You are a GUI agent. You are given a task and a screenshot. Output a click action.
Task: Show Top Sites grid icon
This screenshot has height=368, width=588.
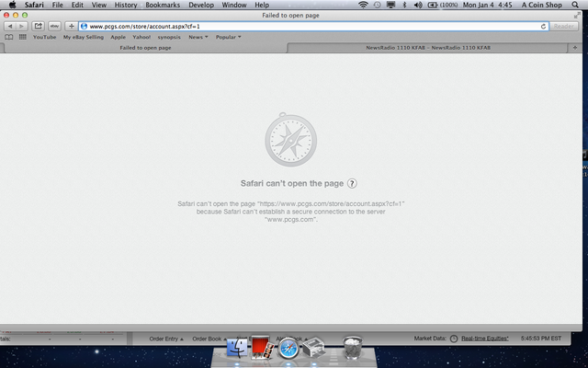pos(23,37)
